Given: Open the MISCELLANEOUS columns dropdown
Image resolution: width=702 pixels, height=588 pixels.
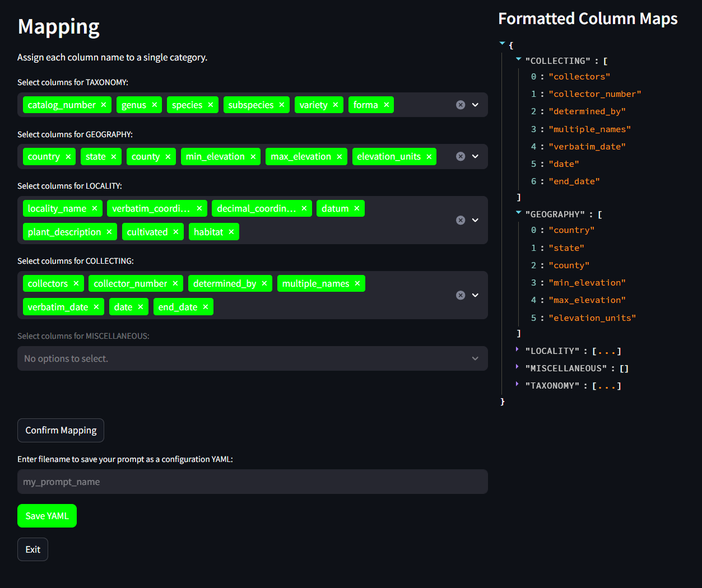Looking at the screenshot, I should [476, 358].
